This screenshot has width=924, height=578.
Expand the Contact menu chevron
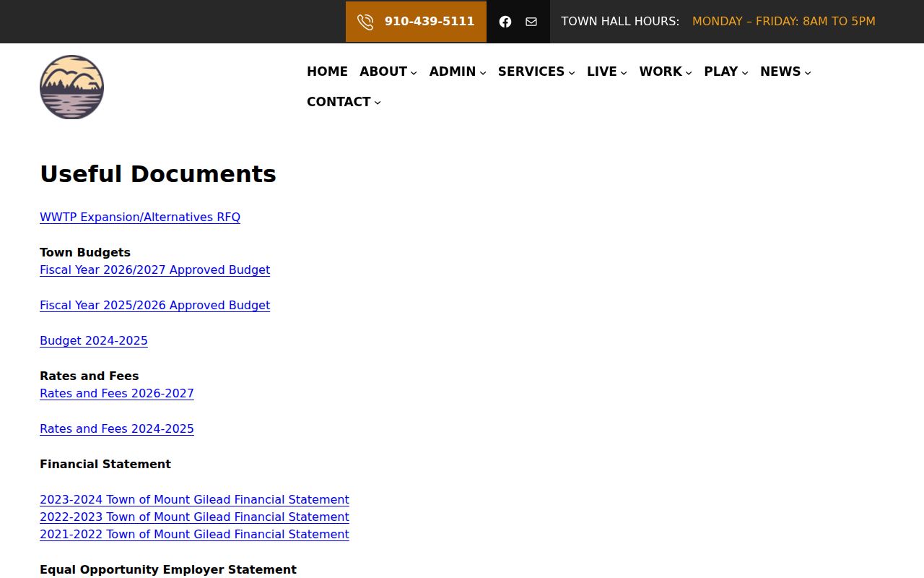pyautogui.click(x=378, y=103)
